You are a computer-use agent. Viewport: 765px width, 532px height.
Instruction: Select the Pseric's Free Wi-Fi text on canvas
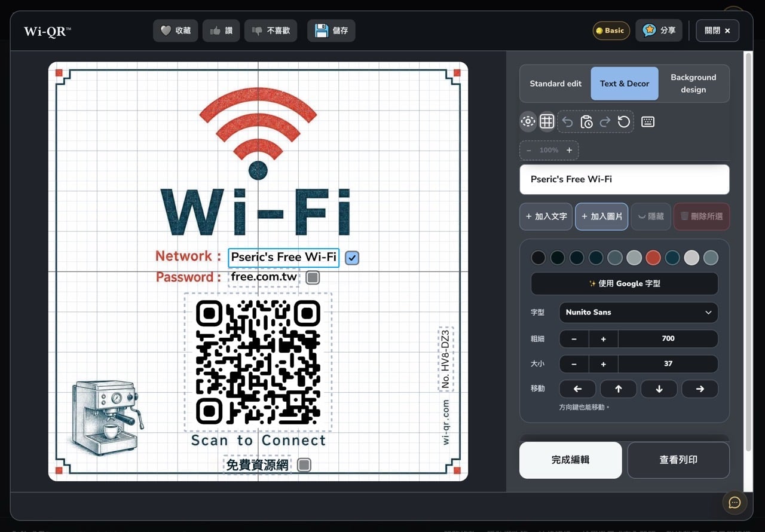tap(283, 257)
